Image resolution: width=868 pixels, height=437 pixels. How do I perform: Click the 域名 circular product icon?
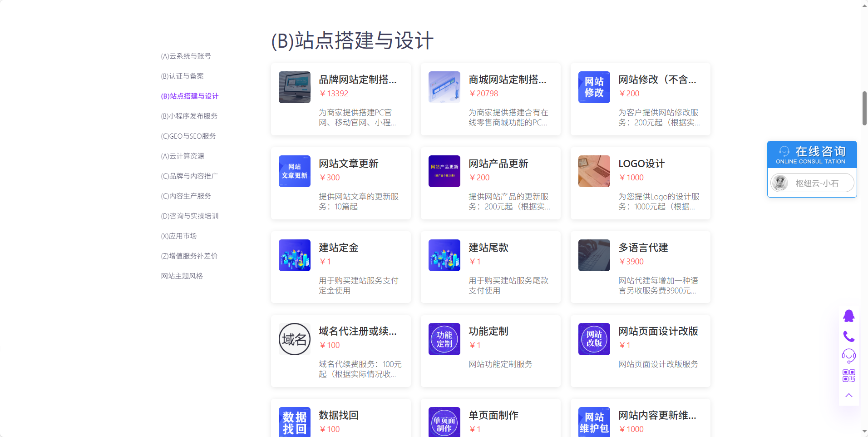[294, 339]
